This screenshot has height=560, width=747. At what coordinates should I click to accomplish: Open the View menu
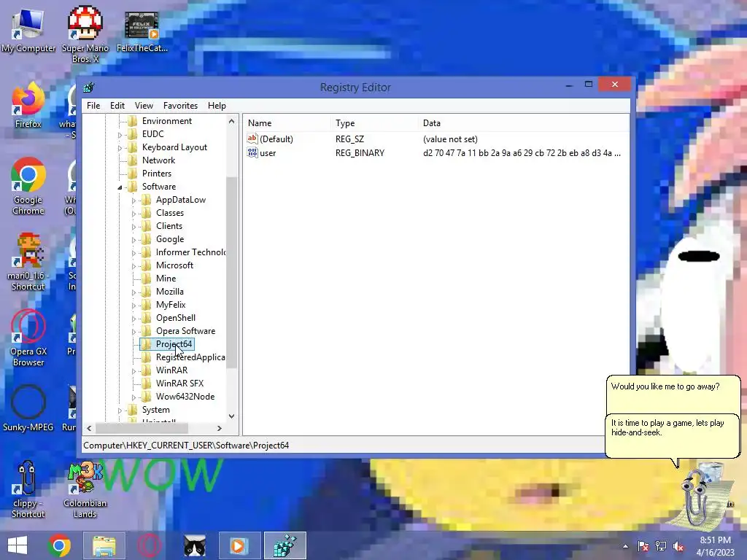pyautogui.click(x=144, y=106)
